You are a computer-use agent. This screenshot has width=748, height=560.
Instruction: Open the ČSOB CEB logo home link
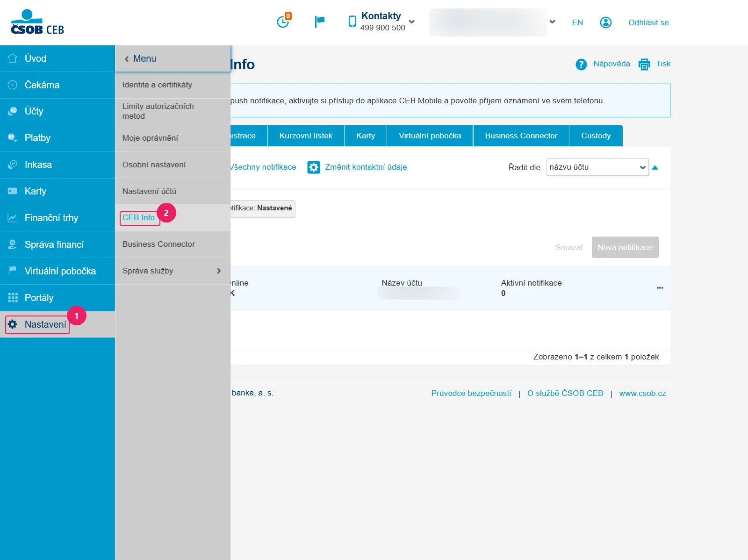click(37, 22)
